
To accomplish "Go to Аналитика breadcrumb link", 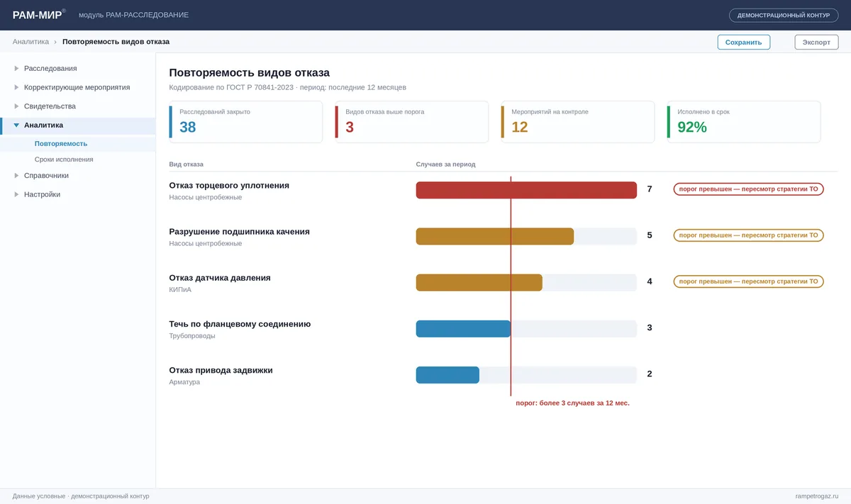I will coord(30,42).
